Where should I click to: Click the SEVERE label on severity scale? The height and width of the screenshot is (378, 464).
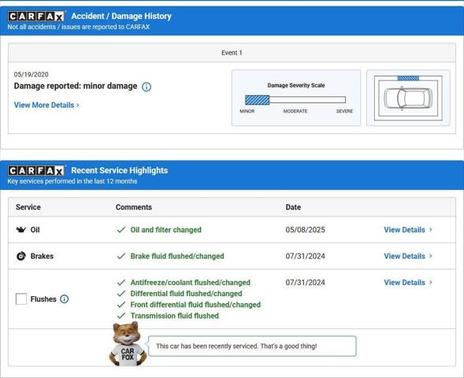[344, 111]
